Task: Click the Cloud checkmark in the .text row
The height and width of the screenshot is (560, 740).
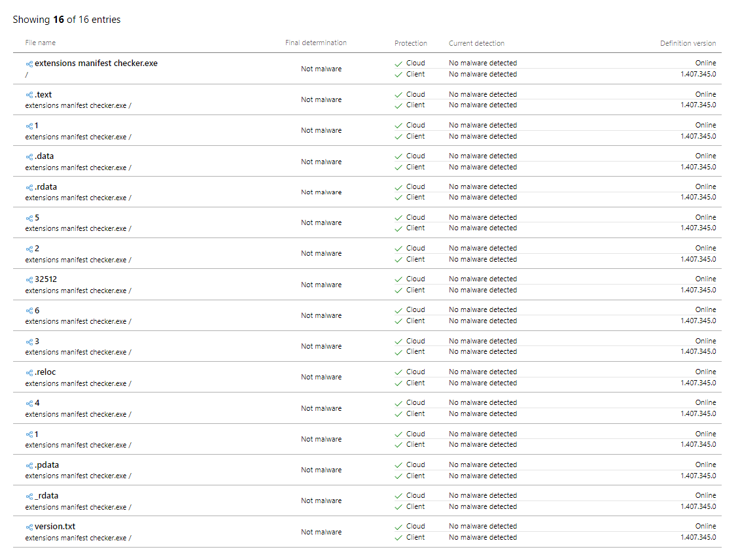Action: click(x=398, y=95)
